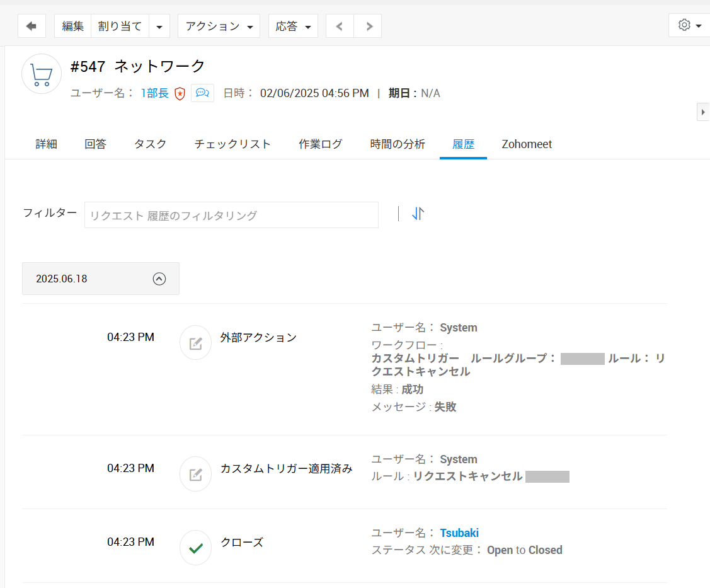This screenshot has width=710, height=588.
Task: Click the conversation chat bubble icon
Action: click(x=202, y=93)
